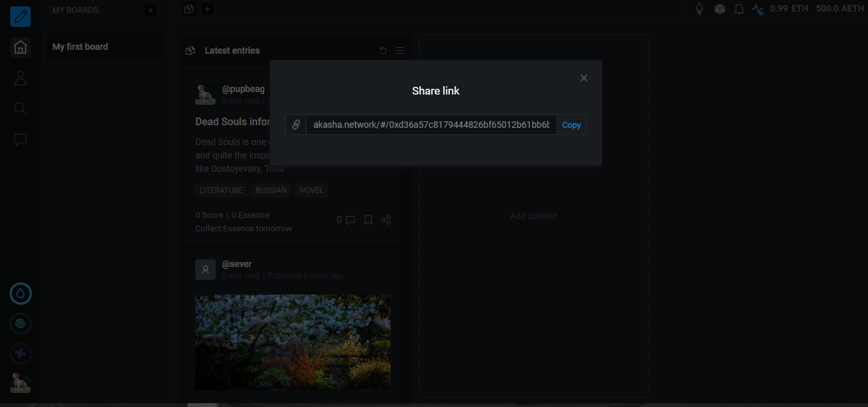Click the Latest entries column icon

190,50
